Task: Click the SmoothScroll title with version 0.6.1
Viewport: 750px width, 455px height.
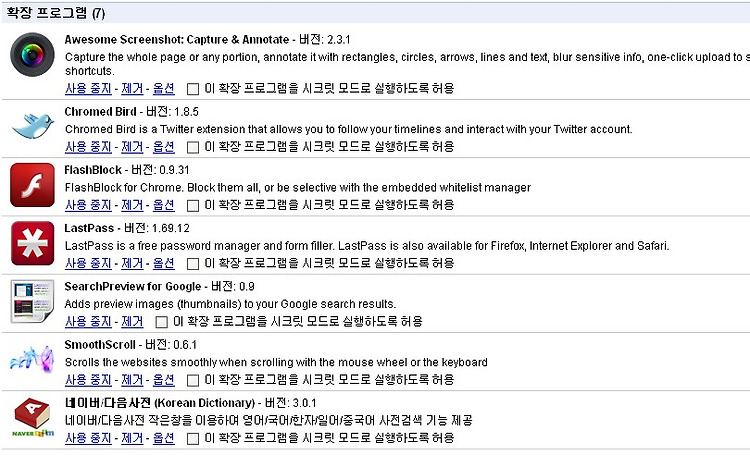Action: pyautogui.click(x=131, y=345)
